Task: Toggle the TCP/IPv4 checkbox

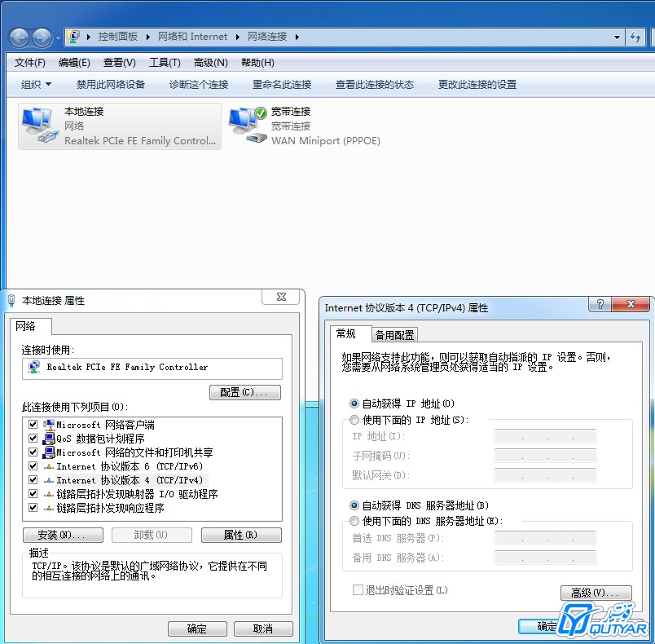Action: (33, 479)
